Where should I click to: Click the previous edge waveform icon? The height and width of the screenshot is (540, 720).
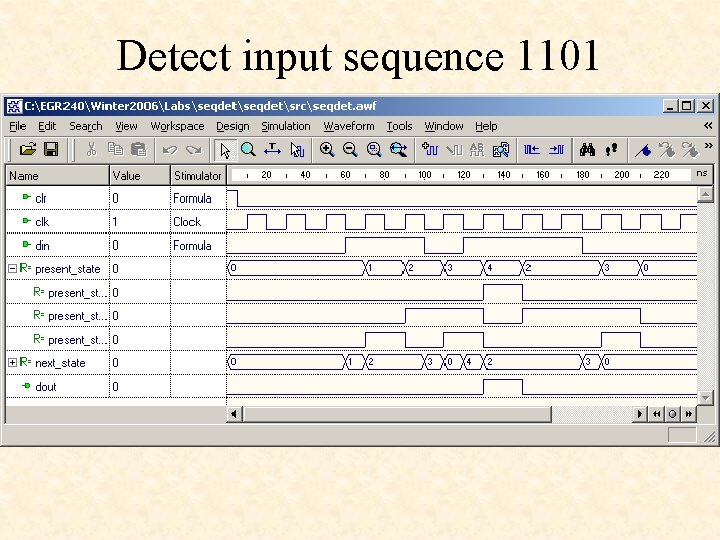[532, 150]
